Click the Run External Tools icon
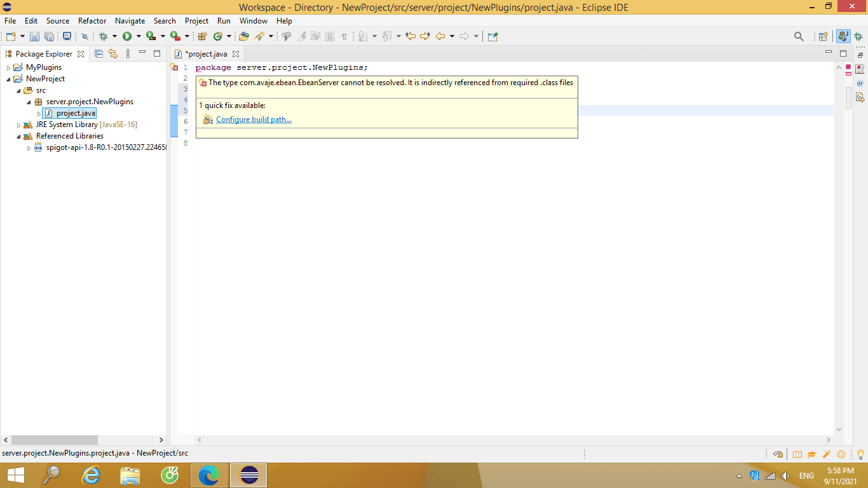The width and height of the screenshot is (868, 488). (175, 36)
